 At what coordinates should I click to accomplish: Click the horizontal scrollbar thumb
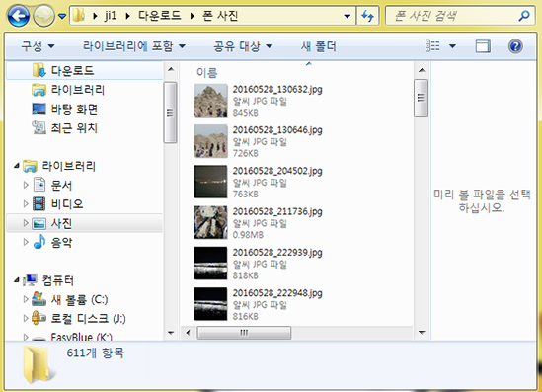(x=244, y=333)
